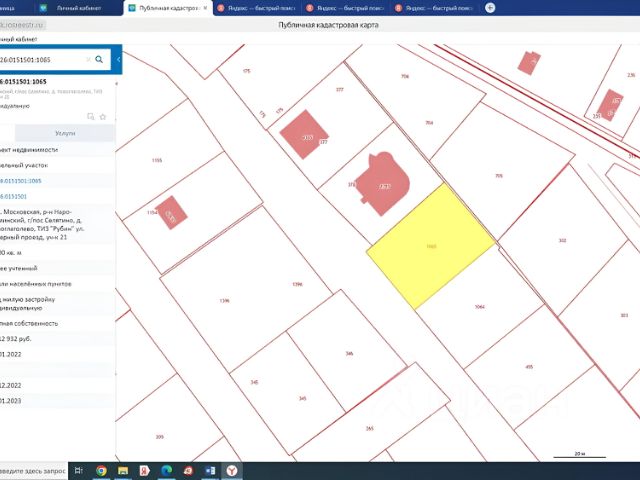Click the rosreestr.ru address bar
This screenshot has width=640, height=480.
click(22, 25)
